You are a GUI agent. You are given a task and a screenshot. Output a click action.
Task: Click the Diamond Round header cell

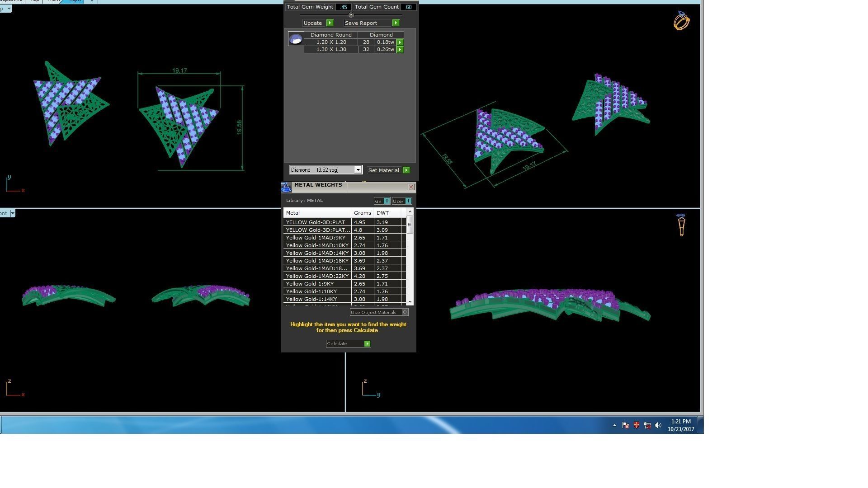[x=331, y=35]
